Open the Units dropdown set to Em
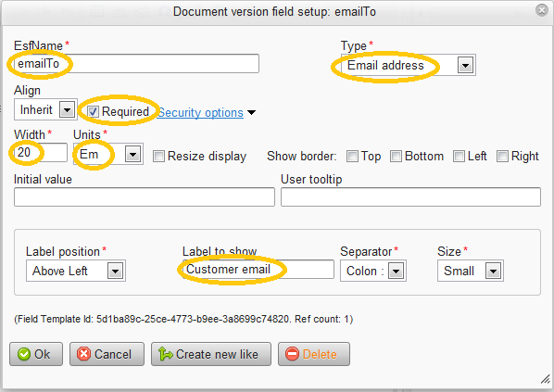 point(108,154)
